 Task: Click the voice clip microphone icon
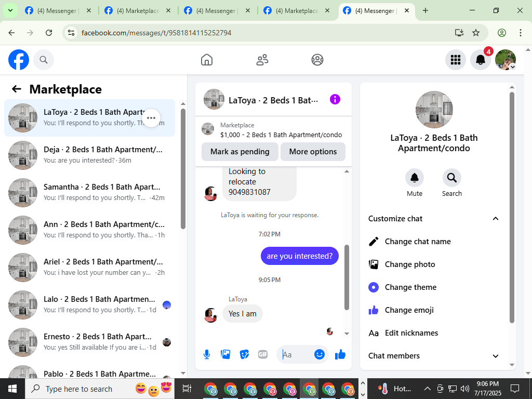(207, 354)
